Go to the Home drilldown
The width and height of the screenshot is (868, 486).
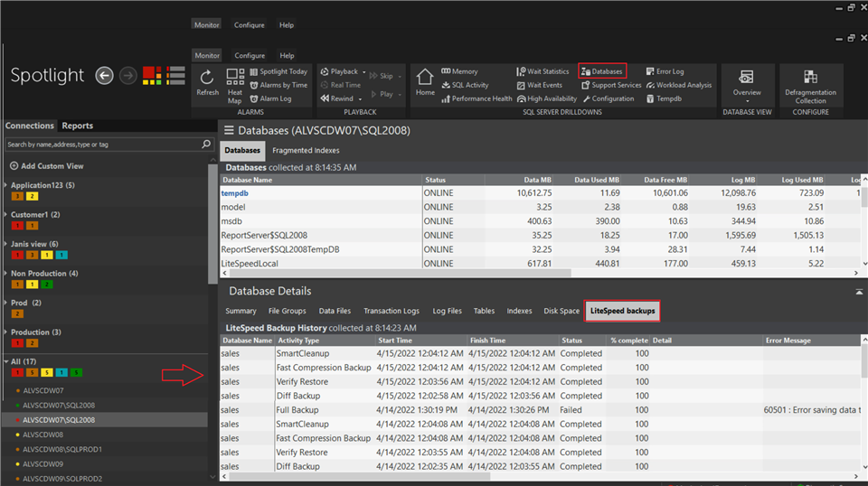click(425, 82)
